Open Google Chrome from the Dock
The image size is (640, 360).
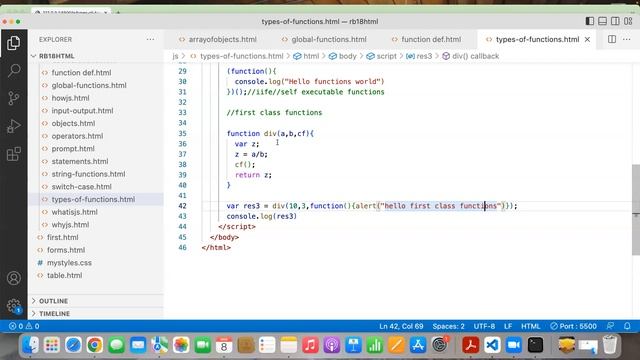(94, 345)
